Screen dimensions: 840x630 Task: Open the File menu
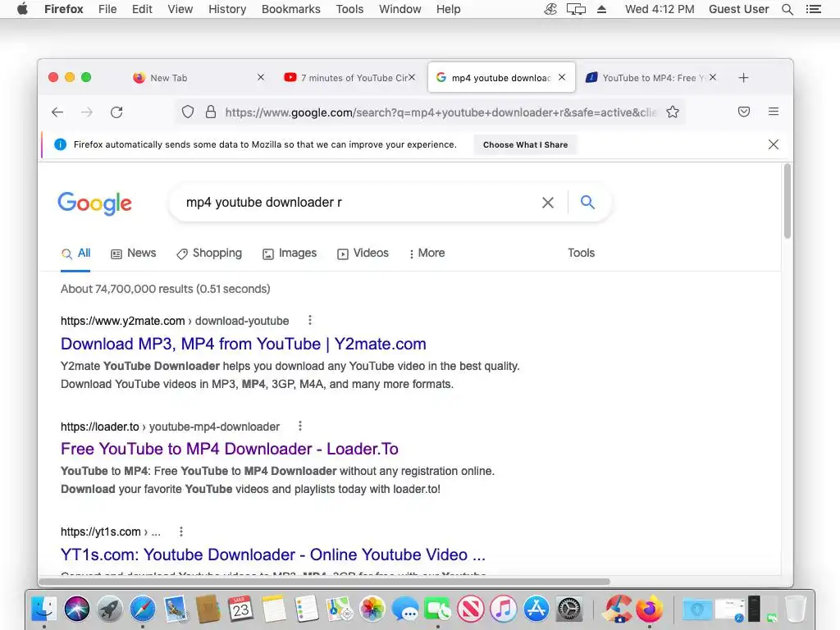107,9
